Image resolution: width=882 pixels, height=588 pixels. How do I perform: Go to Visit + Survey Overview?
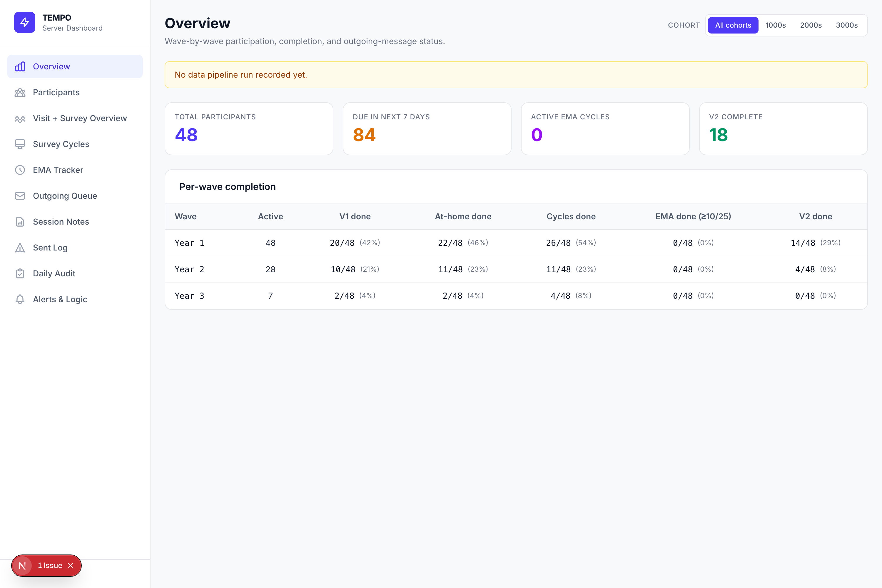[75, 118]
